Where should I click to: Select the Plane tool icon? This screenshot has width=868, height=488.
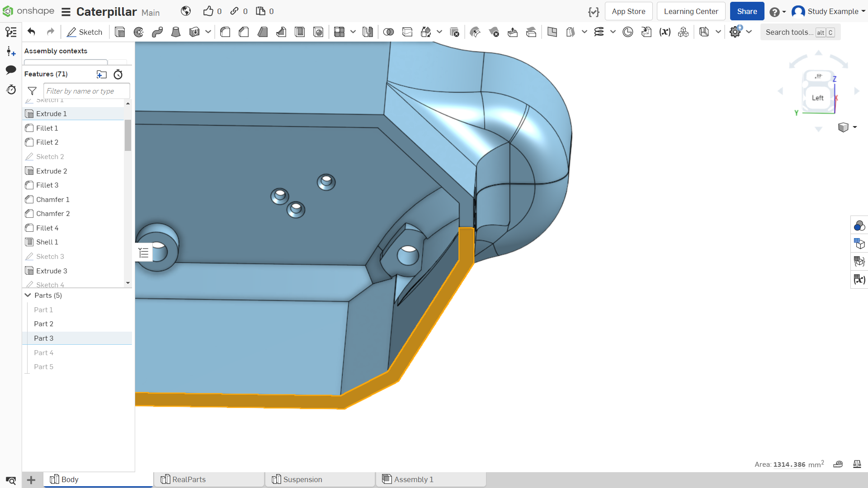click(x=552, y=32)
